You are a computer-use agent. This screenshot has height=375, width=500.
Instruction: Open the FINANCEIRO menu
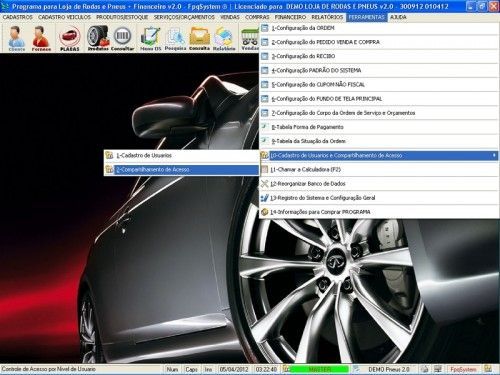(x=290, y=17)
